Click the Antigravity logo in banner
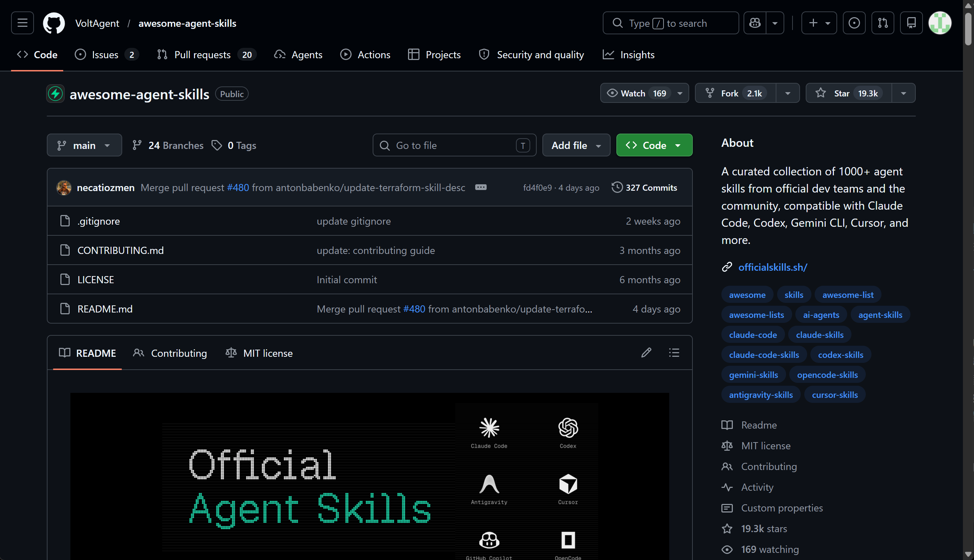974x560 pixels. 489,484
